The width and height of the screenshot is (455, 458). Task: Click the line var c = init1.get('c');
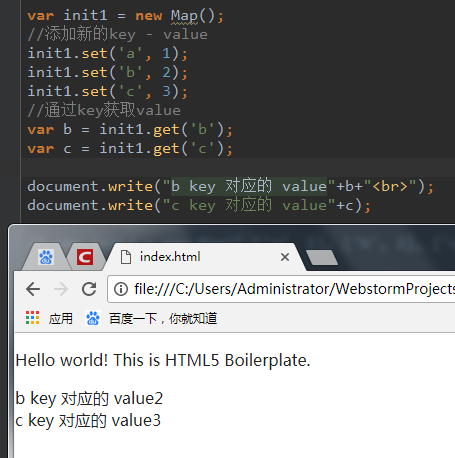pyautogui.click(x=130, y=149)
